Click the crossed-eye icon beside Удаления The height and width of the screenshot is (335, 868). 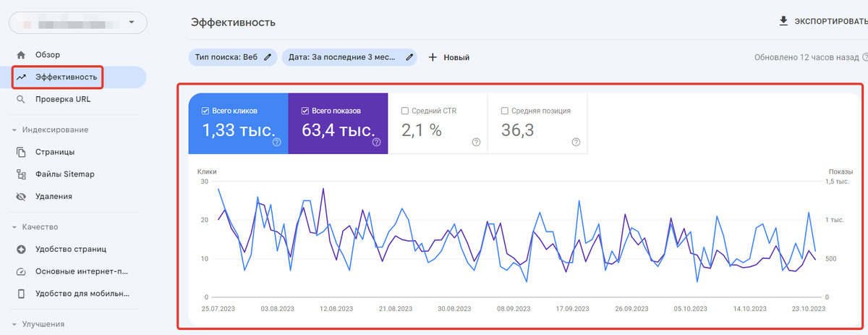coord(21,196)
